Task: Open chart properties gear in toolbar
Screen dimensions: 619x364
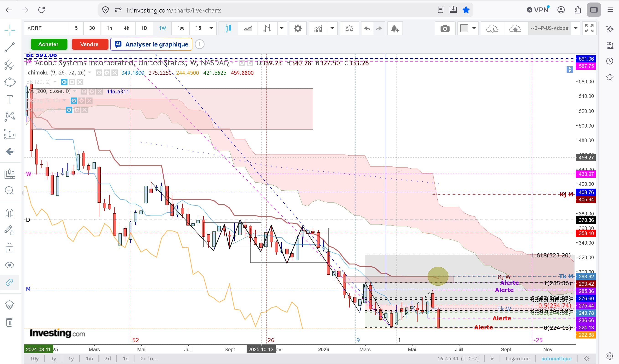Action: pos(298,28)
